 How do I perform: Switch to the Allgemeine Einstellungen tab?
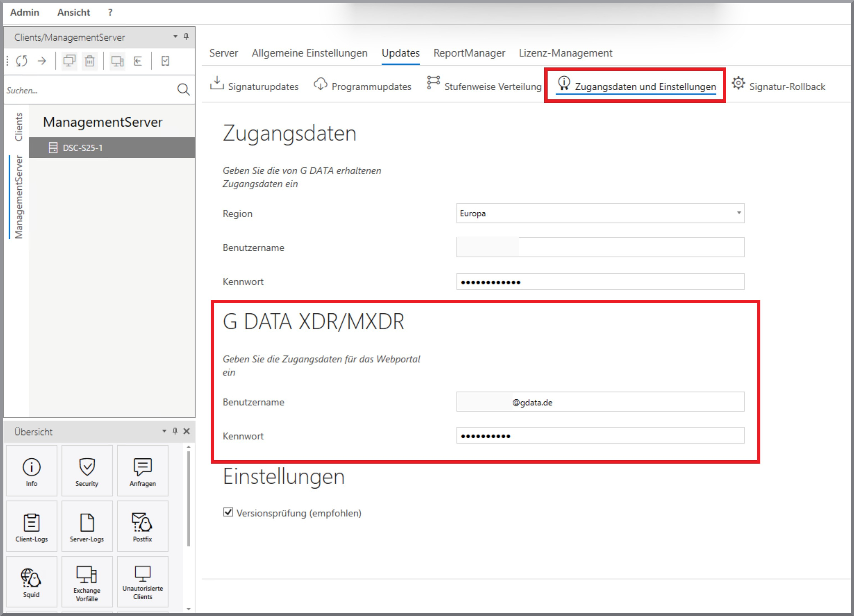[309, 53]
